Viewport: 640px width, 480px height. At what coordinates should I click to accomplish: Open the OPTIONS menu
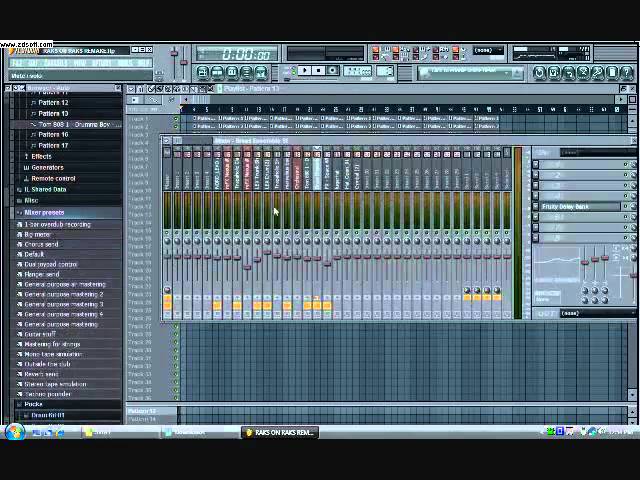tap(101, 63)
